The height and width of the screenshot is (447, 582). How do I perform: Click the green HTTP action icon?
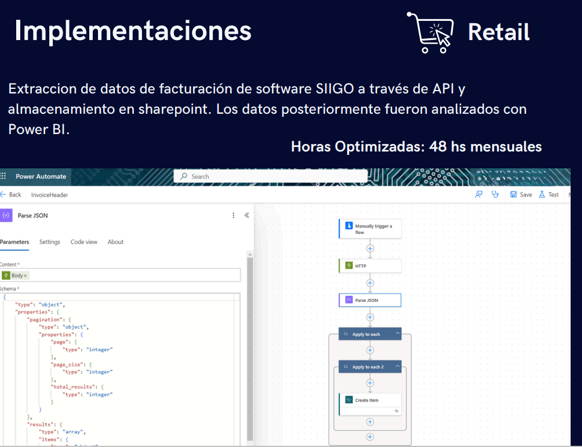(x=349, y=265)
